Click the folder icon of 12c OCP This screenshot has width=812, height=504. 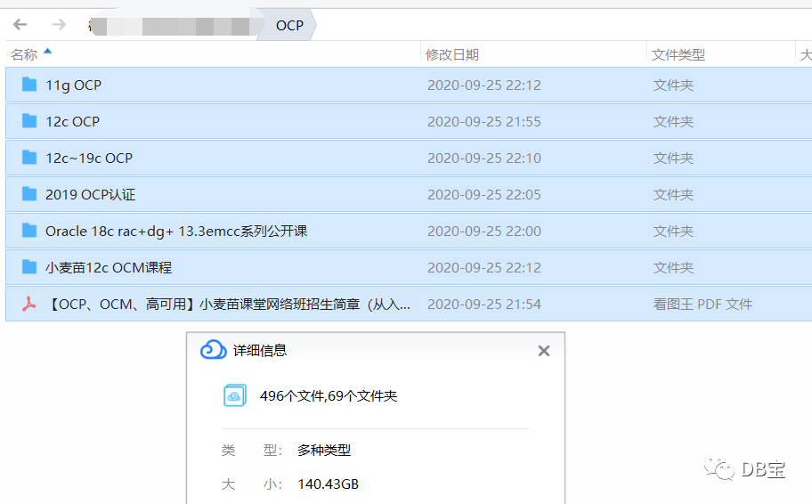click(x=29, y=121)
